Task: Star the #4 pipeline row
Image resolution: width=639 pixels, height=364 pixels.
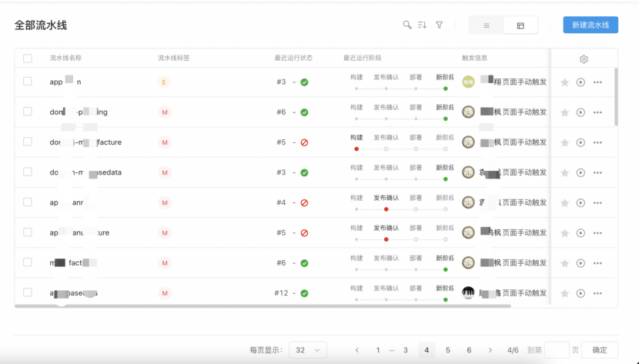Action: pos(564,202)
